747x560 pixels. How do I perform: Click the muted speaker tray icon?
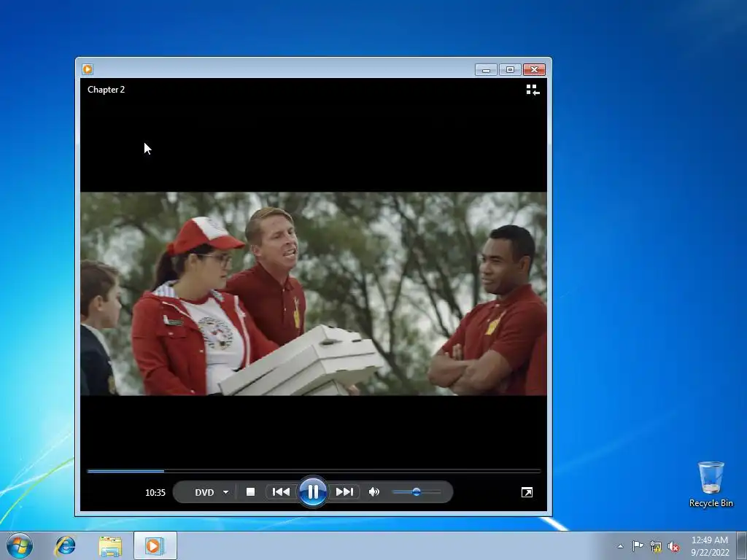(x=673, y=546)
